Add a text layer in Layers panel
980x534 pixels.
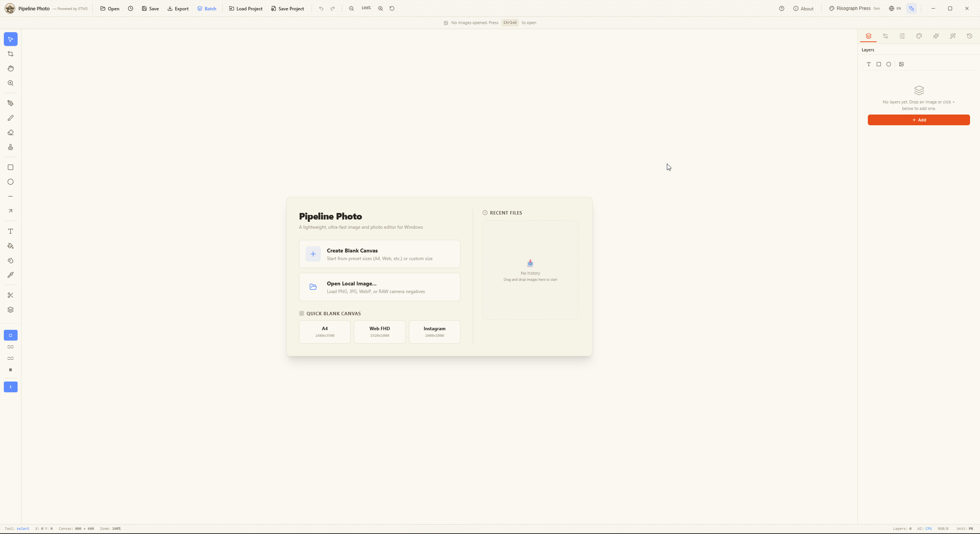click(x=869, y=64)
